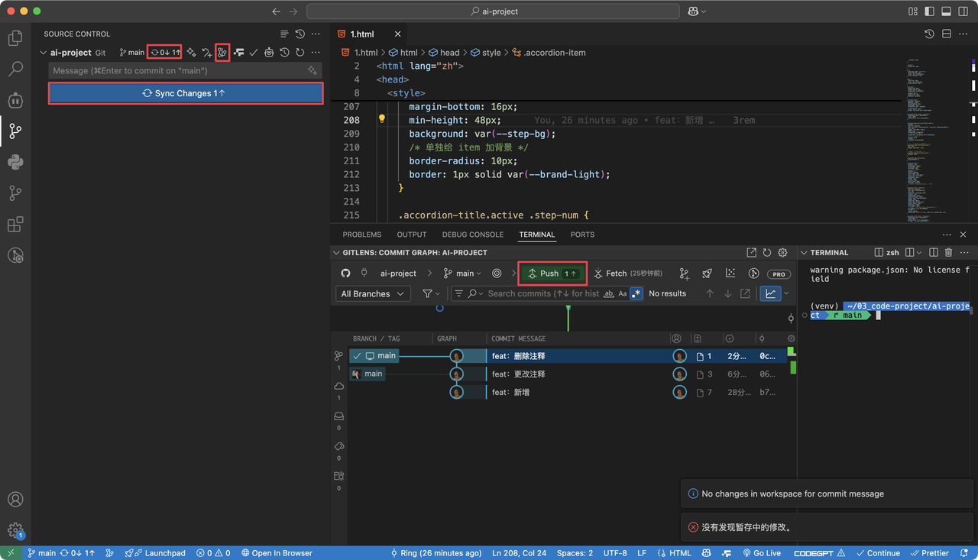Image resolution: width=978 pixels, height=560 pixels.
Task: Toggle the match whole word search option
Action: point(609,293)
